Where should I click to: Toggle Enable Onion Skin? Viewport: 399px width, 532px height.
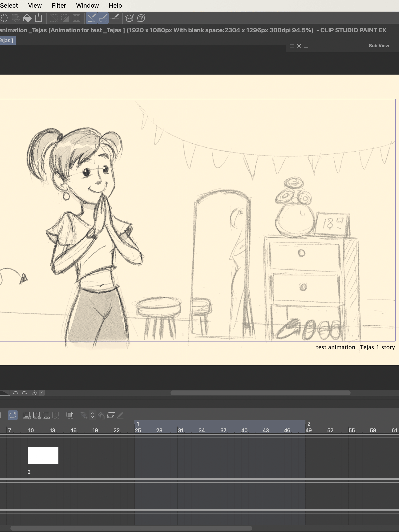pyautogui.click(x=70, y=415)
